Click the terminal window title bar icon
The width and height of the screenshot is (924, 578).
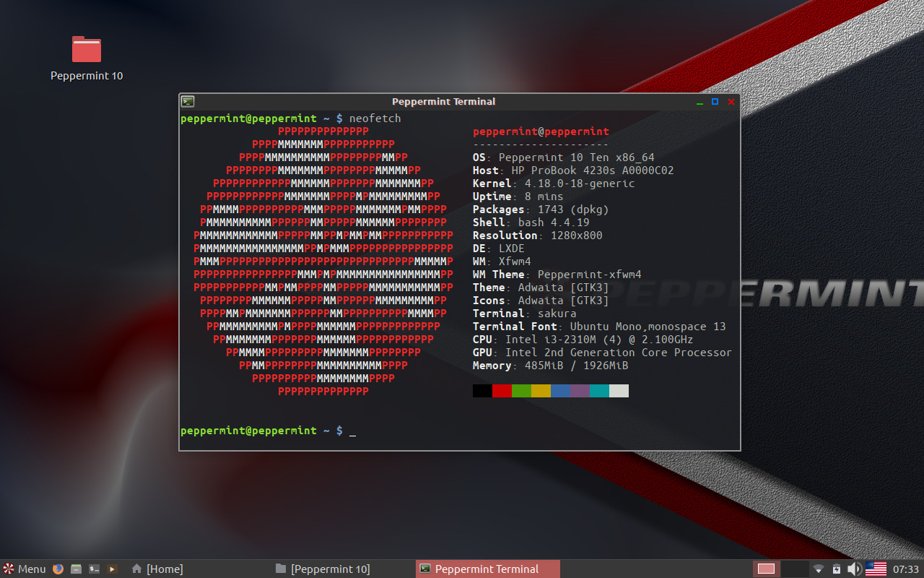tap(188, 101)
